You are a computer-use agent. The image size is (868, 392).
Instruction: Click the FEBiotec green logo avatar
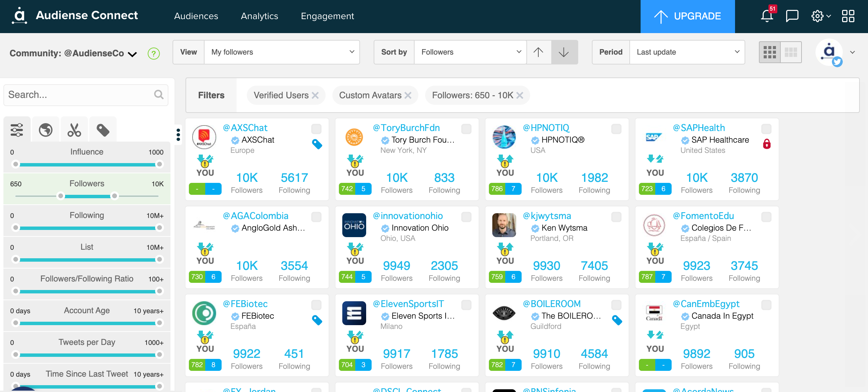pos(204,313)
